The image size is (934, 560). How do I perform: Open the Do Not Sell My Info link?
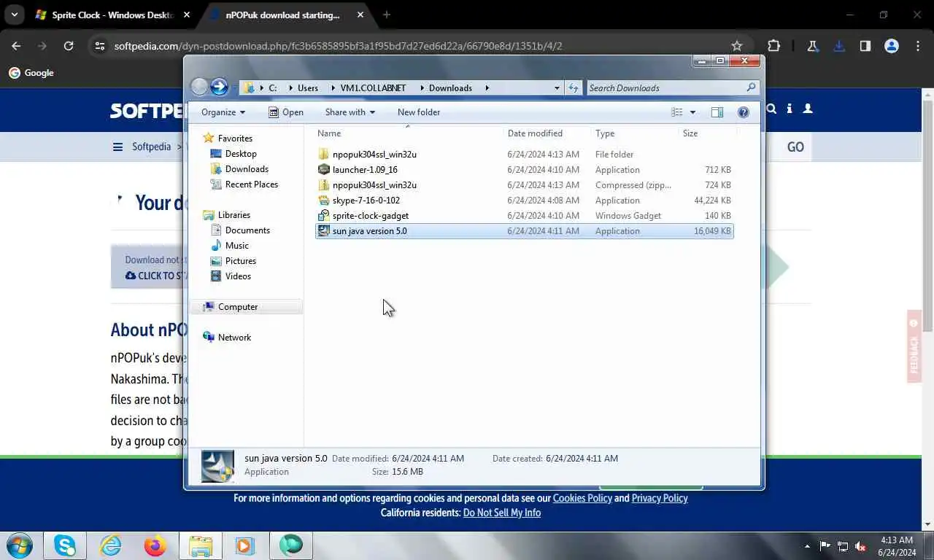tap(502, 513)
